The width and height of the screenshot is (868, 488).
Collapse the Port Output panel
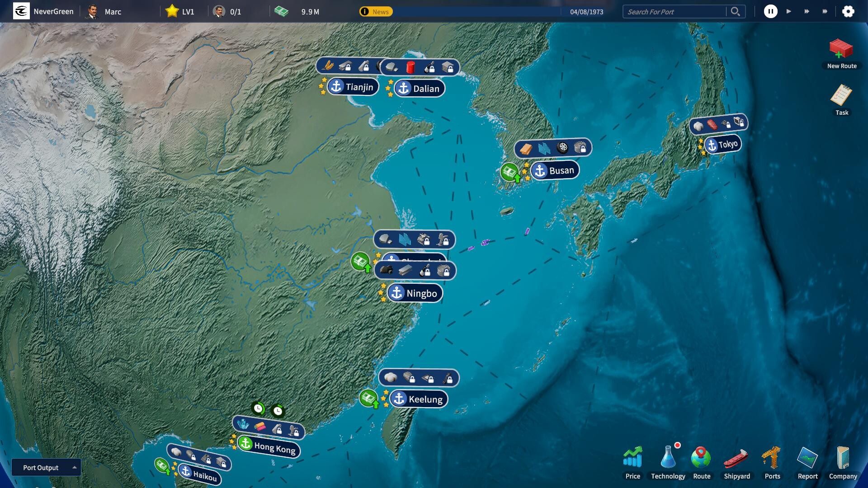tap(74, 467)
